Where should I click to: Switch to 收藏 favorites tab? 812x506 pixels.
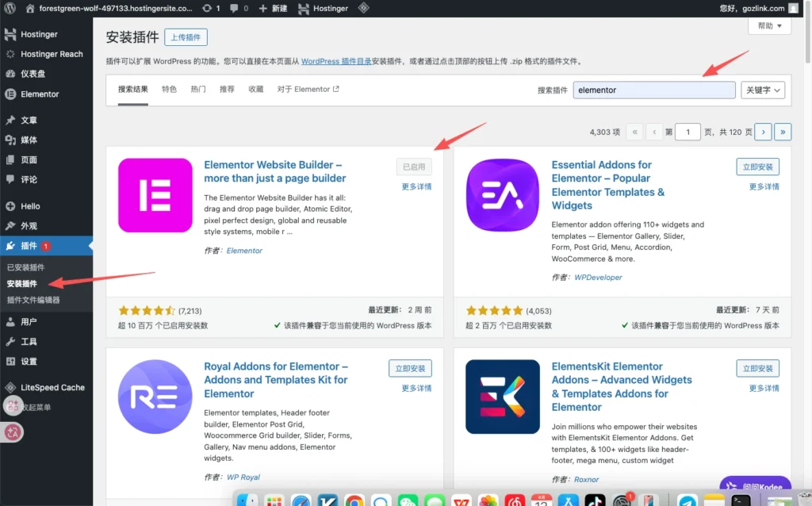click(x=256, y=89)
